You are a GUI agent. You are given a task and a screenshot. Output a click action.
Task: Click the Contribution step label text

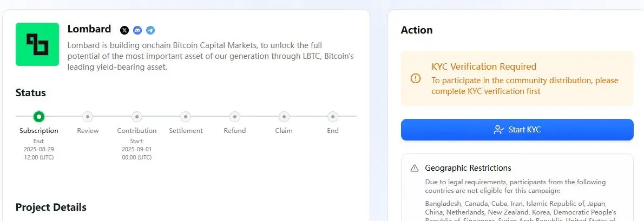[x=137, y=131]
